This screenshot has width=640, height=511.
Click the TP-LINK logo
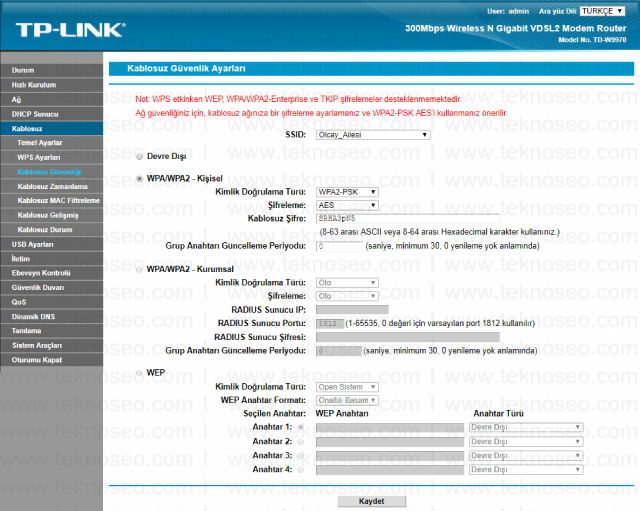(x=71, y=30)
